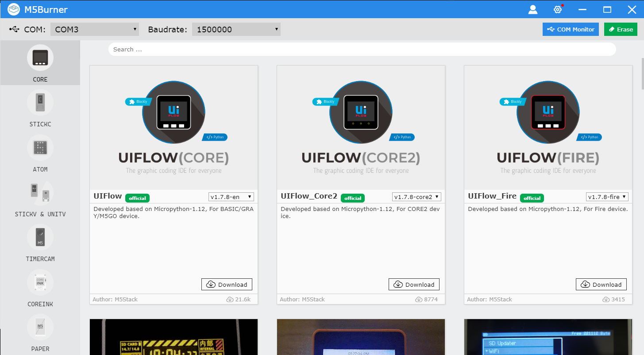Select the ATOM device category icon
Screen dimensions: 644x355
(40, 148)
